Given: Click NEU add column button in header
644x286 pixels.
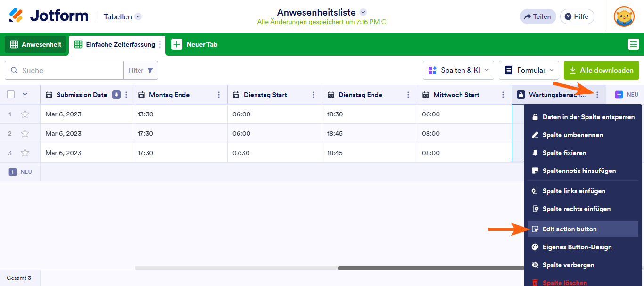Looking at the screenshot, I should tap(627, 95).
